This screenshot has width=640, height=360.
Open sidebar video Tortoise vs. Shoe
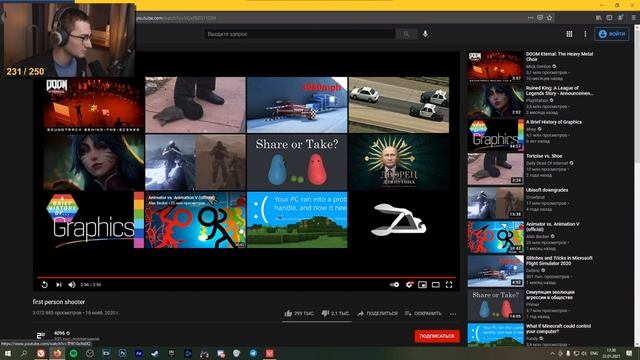(544, 156)
